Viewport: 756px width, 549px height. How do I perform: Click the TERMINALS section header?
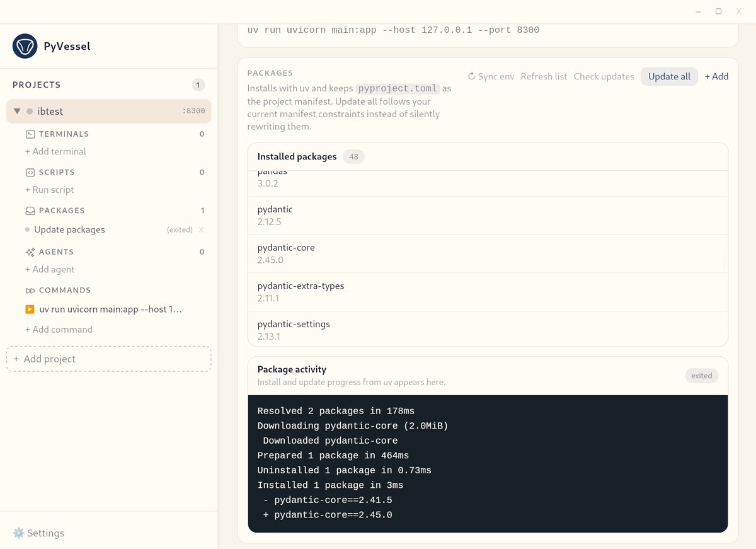pos(64,134)
